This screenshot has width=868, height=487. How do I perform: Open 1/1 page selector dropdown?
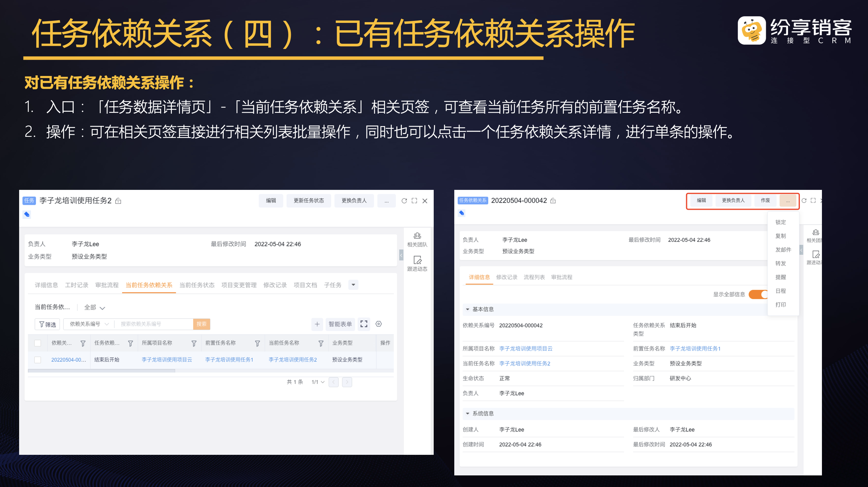point(318,382)
